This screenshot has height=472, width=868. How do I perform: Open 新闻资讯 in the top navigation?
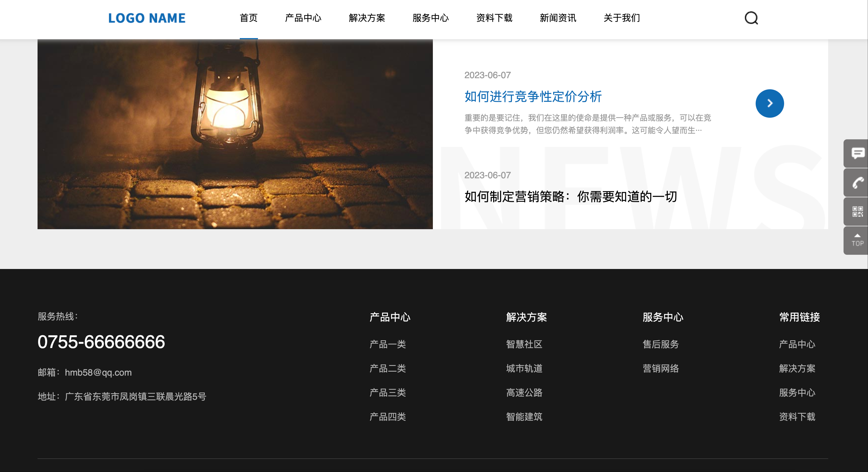[558, 18]
